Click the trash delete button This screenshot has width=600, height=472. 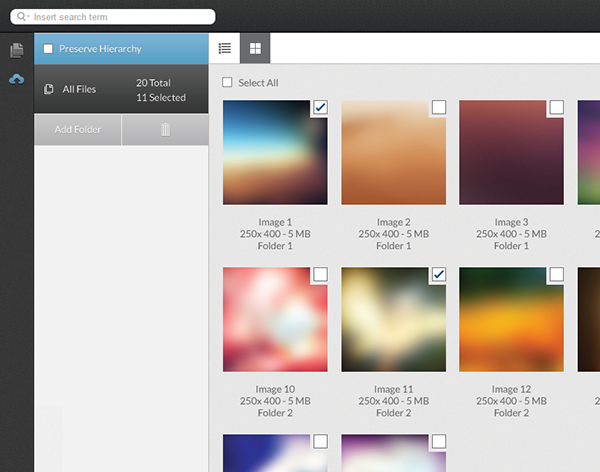[x=165, y=130]
